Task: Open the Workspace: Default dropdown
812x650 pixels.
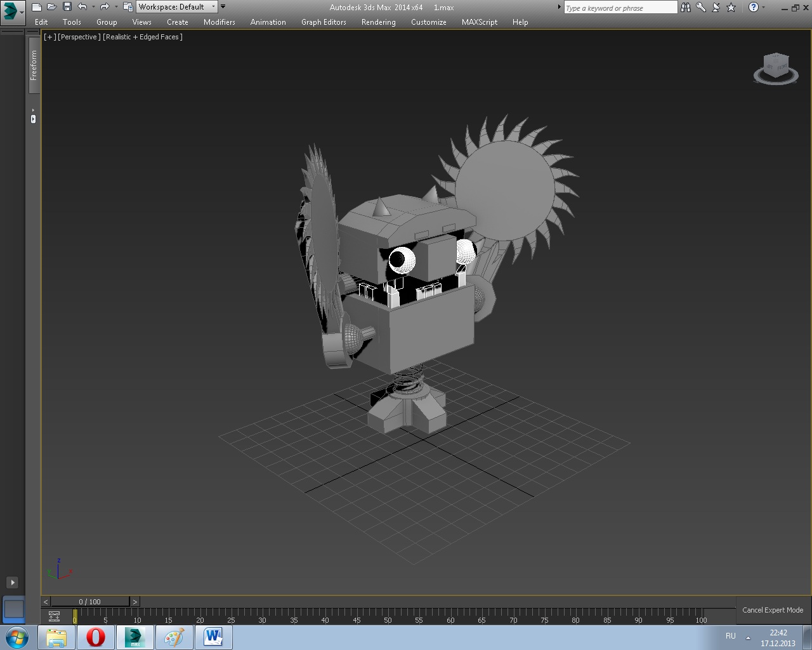Action: click(177, 7)
